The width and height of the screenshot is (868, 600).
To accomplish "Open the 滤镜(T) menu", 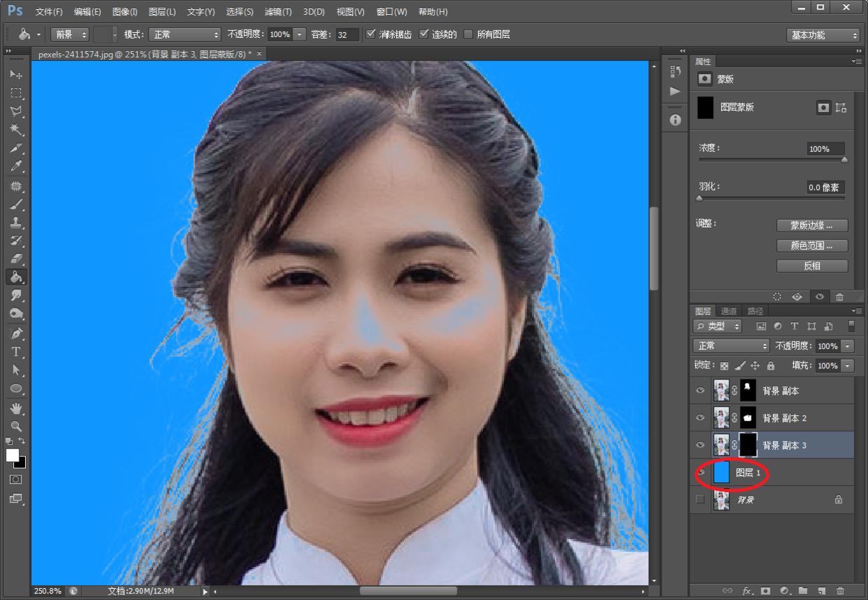I will coord(278,12).
